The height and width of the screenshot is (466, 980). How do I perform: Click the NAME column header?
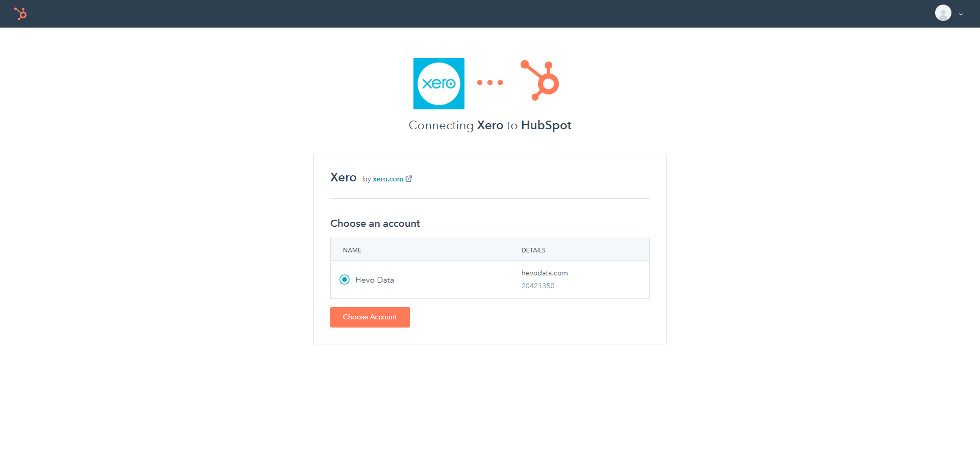coord(352,250)
